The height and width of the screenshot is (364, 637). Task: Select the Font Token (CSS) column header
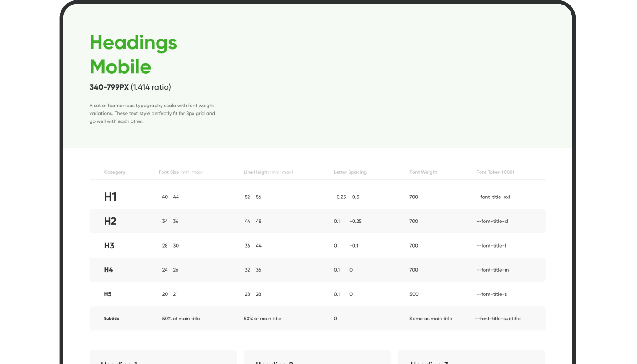tap(495, 172)
